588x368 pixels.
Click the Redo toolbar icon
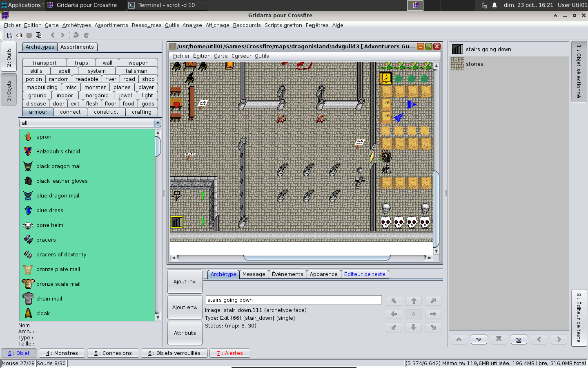(x=86, y=35)
